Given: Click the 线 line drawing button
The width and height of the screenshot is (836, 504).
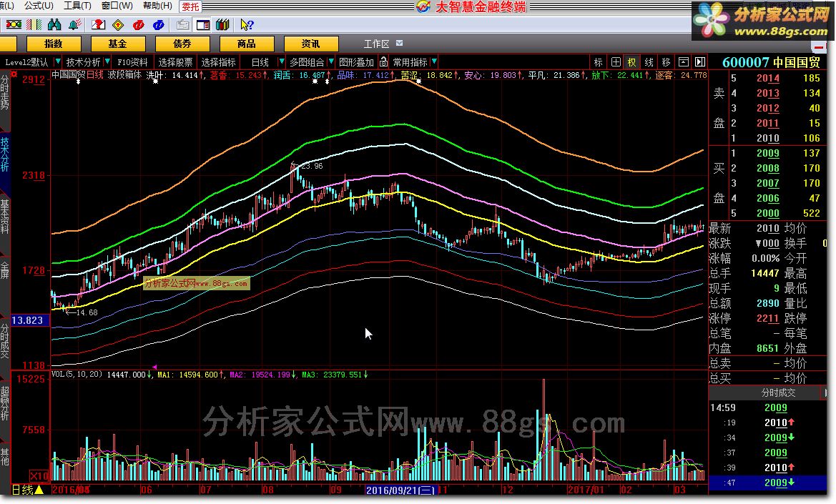Looking at the screenshot, I should (649, 62).
